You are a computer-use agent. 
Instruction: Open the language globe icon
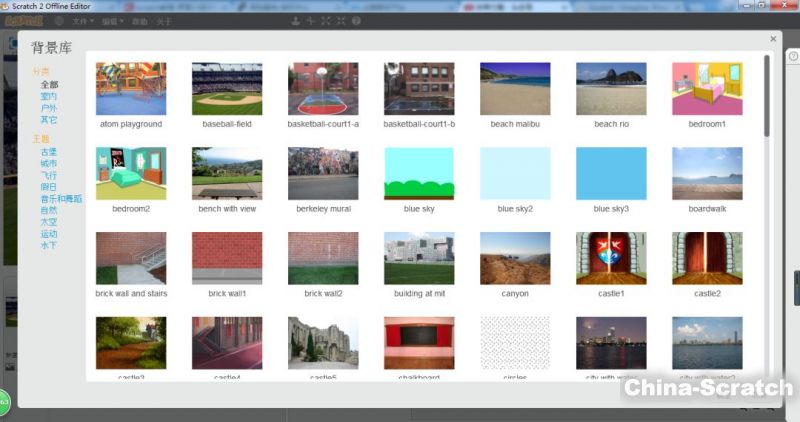click(59, 21)
